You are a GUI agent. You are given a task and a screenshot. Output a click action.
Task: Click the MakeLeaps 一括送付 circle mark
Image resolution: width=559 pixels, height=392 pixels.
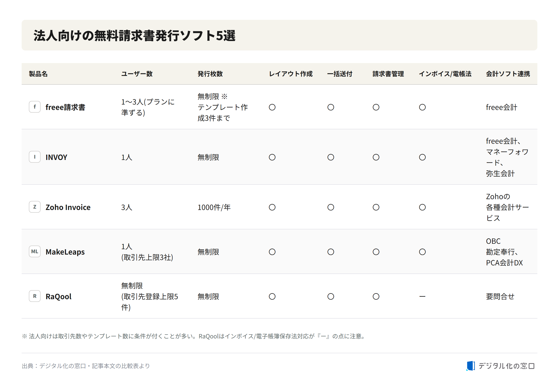tap(331, 252)
